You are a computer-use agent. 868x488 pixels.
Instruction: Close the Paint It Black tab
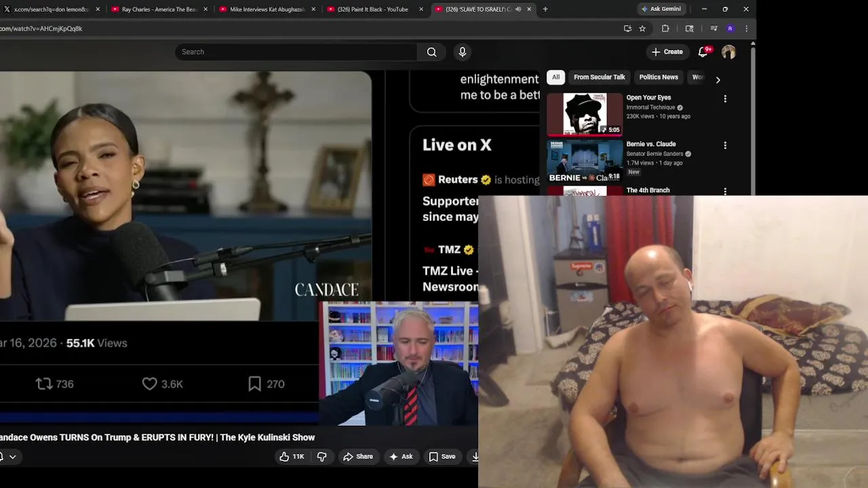[x=421, y=9]
